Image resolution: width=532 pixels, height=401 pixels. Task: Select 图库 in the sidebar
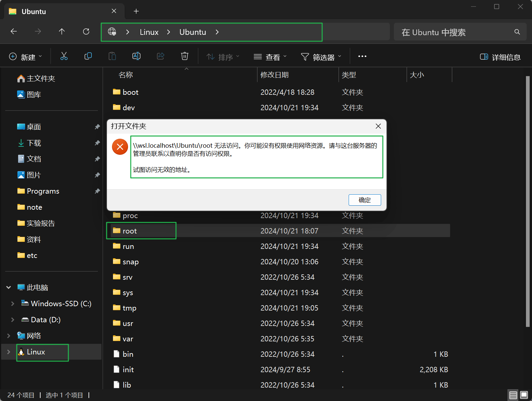(29, 94)
